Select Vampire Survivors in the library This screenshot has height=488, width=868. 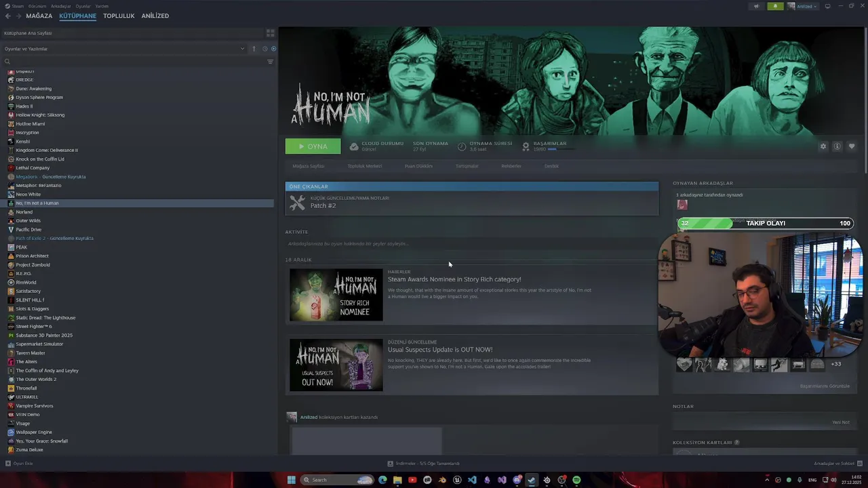coord(34,405)
